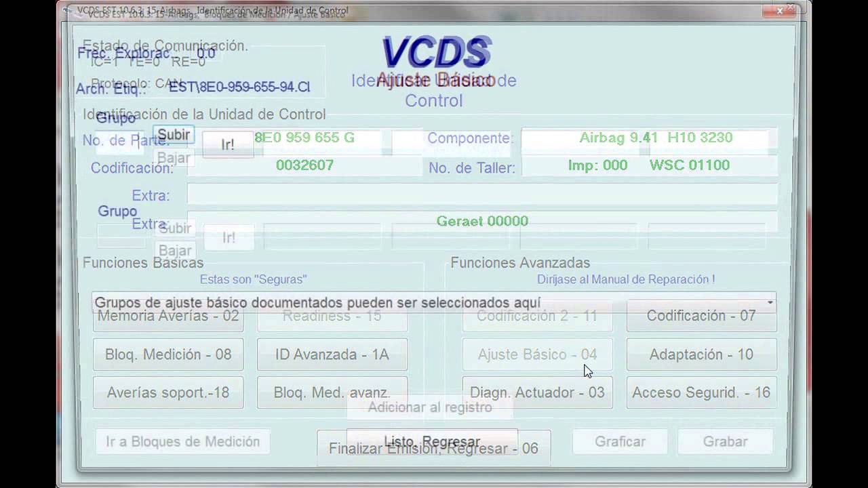
Task: Open the Grupos de ajuste básico dropdown
Action: (x=434, y=302)
